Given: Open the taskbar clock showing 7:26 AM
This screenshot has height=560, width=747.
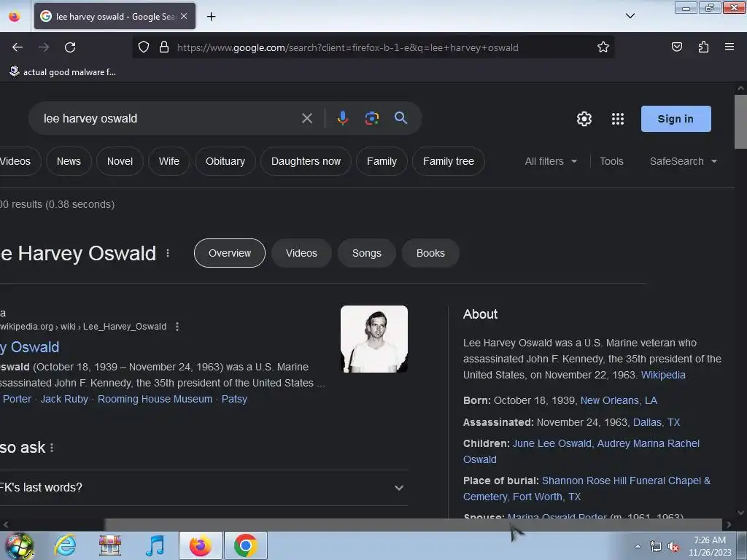Looking at the screenshot, I should click(x=710, y=546).
